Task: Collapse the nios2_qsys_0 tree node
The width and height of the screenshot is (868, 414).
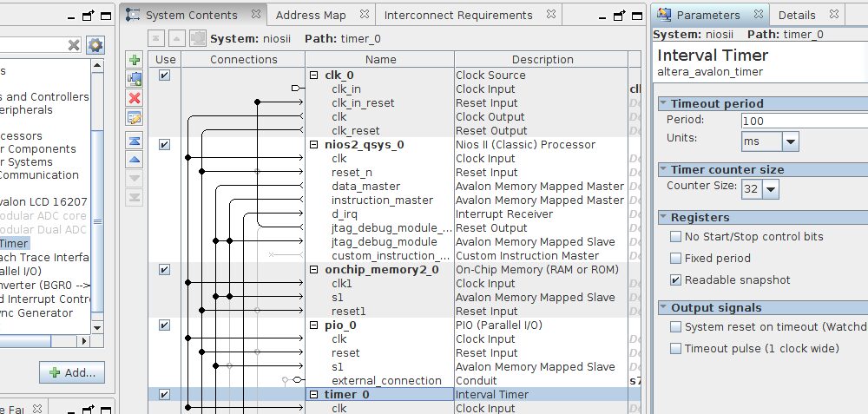Action: 314,145
